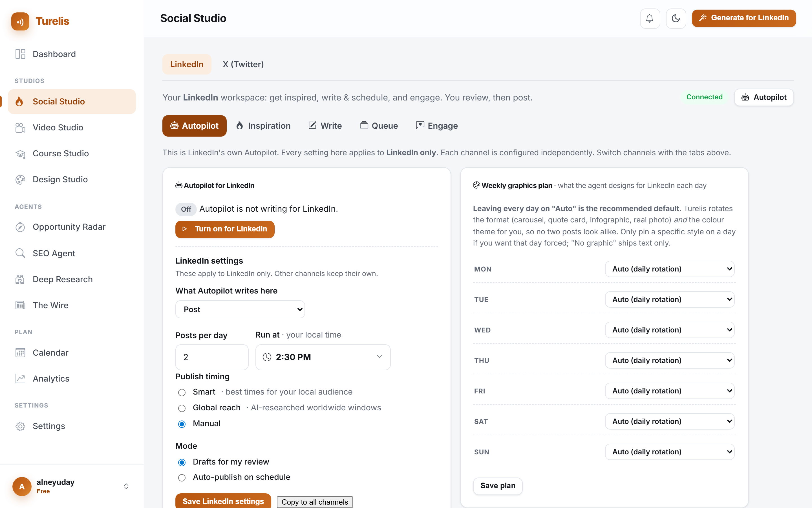Open the Queue tab
Screen dimensions: 812x508
[379, 126]
